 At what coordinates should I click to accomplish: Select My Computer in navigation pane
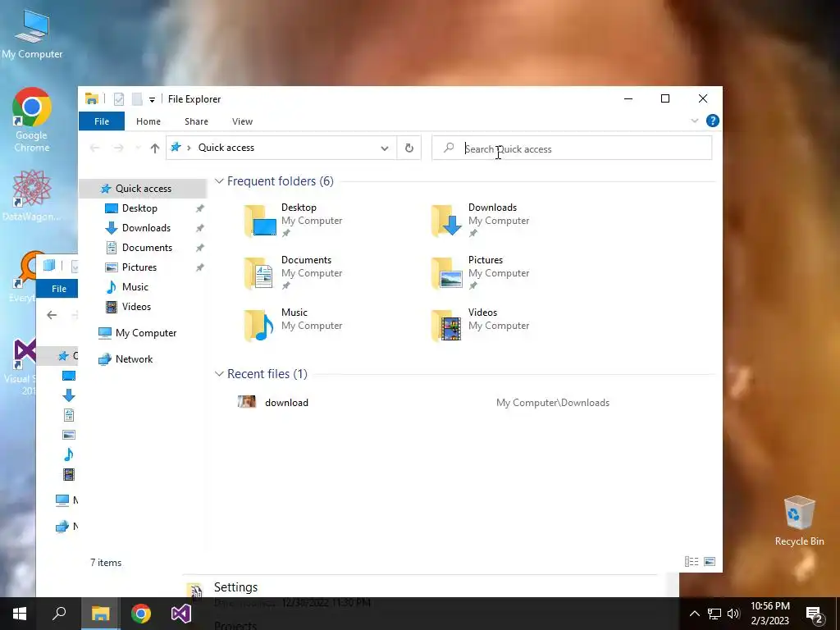[146, 333]
